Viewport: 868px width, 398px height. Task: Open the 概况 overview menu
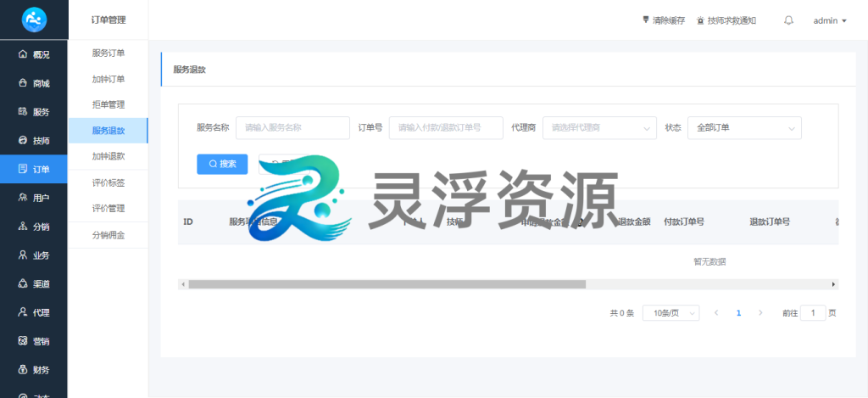[34, 54]
